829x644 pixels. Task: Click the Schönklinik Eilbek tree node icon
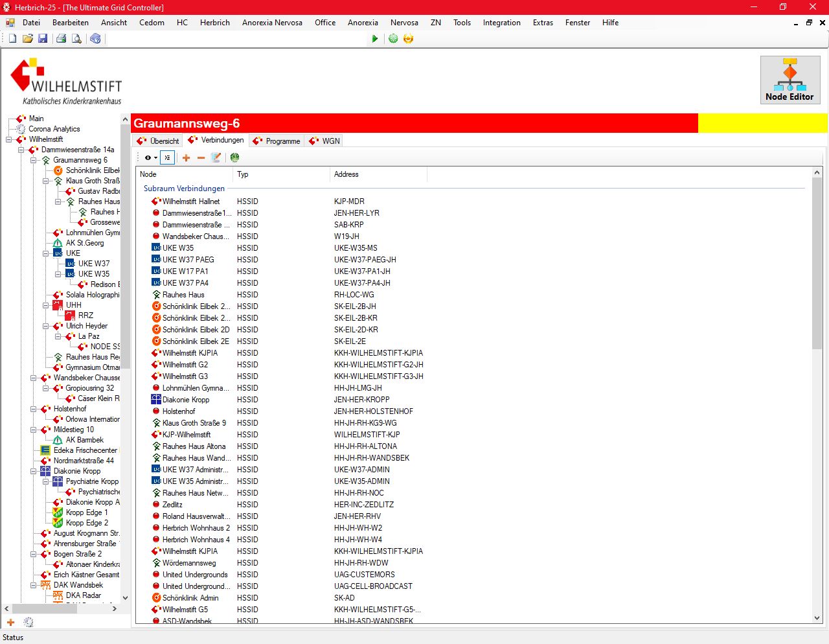click(x=58, y=170)
